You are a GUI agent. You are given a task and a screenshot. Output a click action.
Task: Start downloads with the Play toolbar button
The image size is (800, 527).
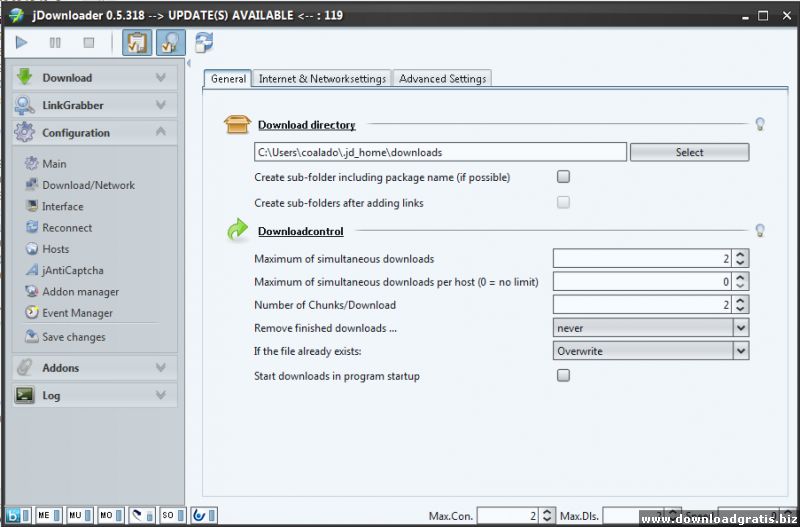coord(21,42)
